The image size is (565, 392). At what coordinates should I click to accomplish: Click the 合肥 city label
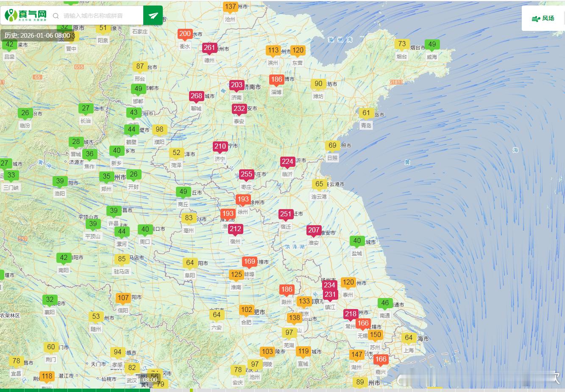coord(246,322)
